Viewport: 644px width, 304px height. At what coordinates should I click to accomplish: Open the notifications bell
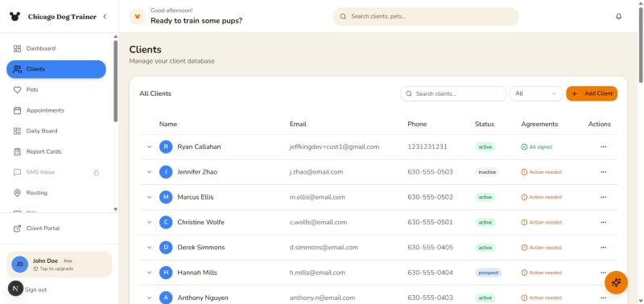click(x=618, y=16)
